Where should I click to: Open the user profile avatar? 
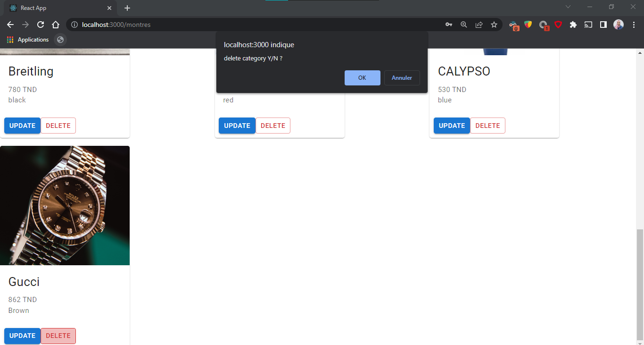click(619, 25)
